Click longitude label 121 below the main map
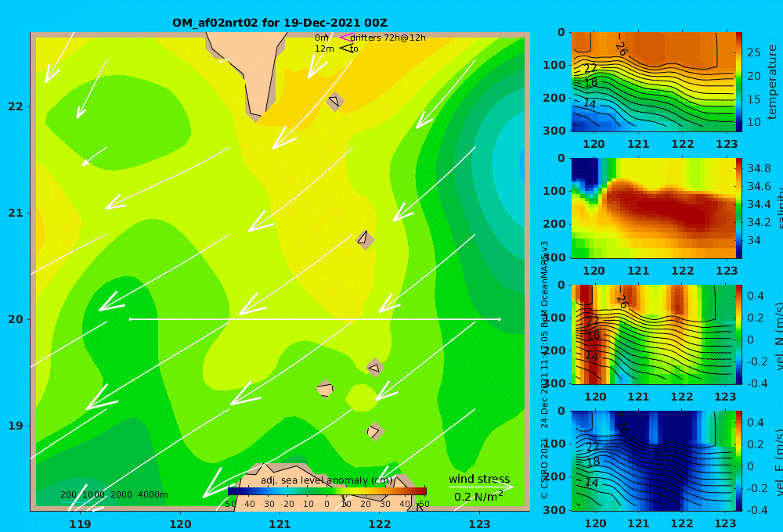This screenshot has width=783, height=532. pyautogui.click(x=280, y=524)
